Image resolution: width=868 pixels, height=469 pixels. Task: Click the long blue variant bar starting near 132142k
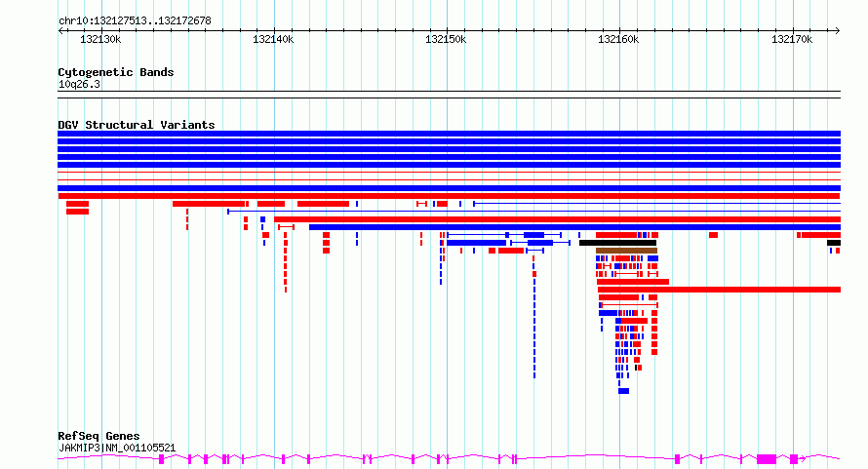574,227
